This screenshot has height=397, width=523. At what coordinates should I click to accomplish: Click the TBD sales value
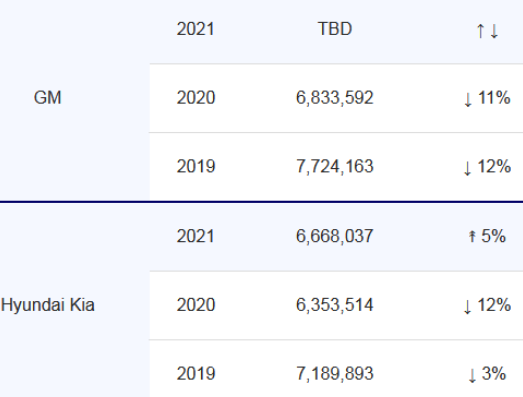point(335,29)
